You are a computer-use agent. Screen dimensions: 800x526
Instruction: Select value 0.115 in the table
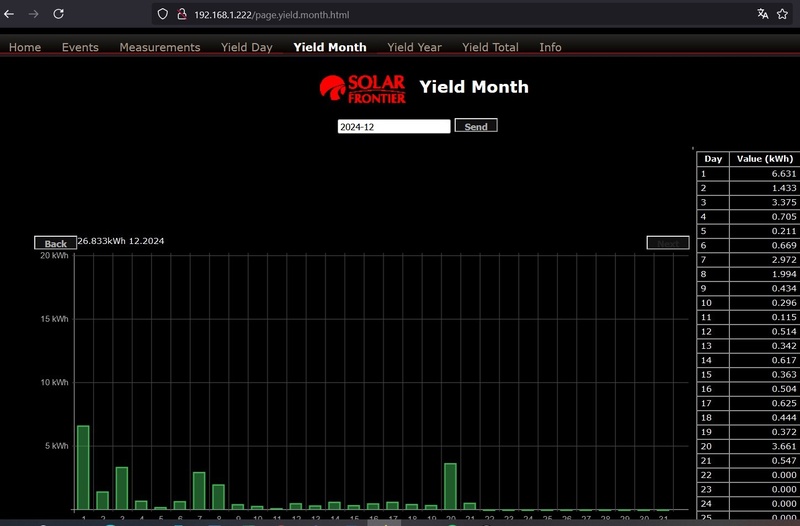coord(784,317)
